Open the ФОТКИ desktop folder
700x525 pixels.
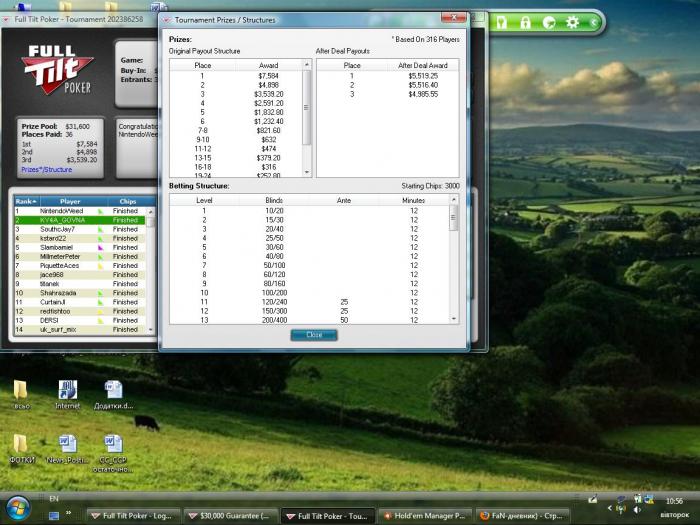coord(21,449)
